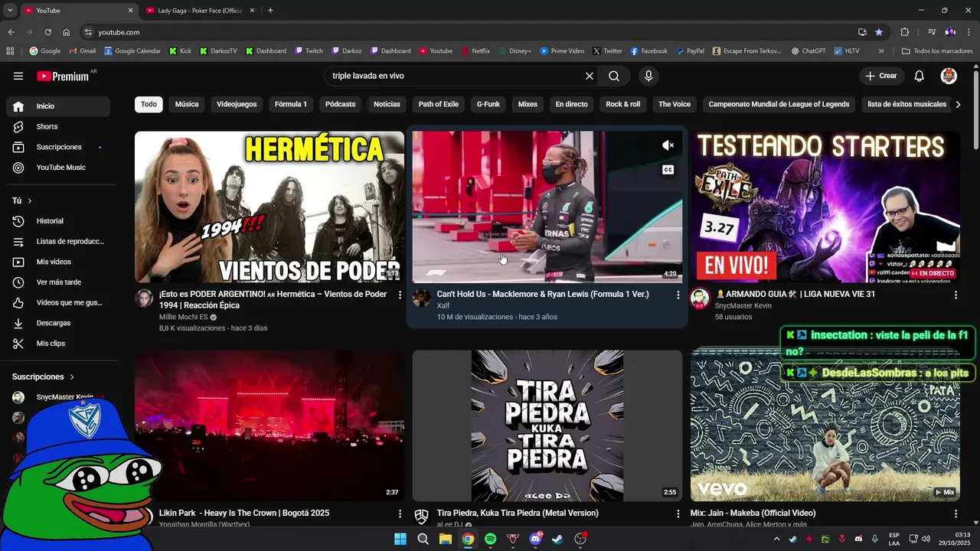Open options menu for Hermética video
The height and width of the screenshot is (551, 980).
[x=400, y=295]
